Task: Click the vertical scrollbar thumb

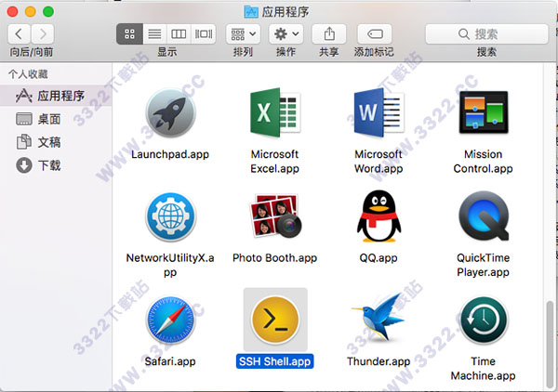Action: click(550, 344)
